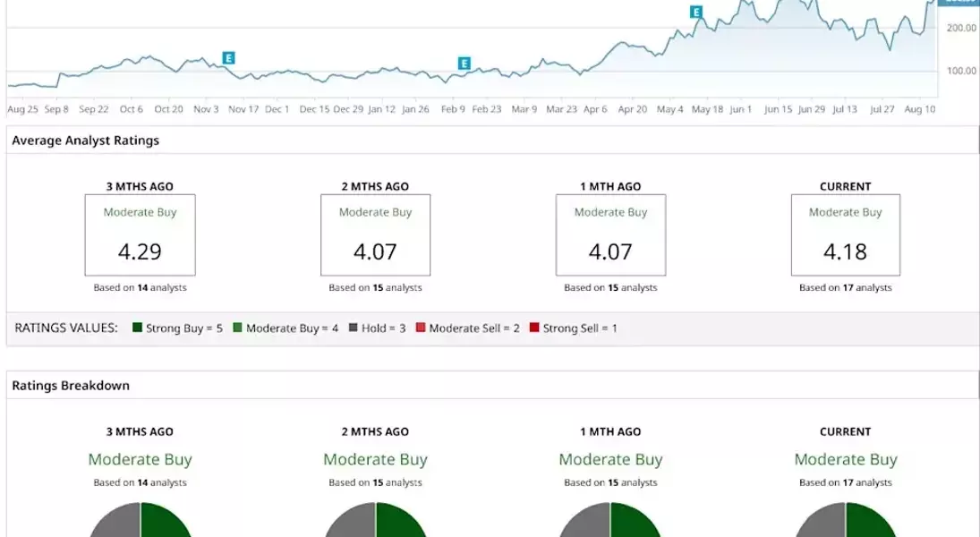980x537 pixels.
Task: Click the Jan 26 date on chart axis
Action: tap(415, 109)
